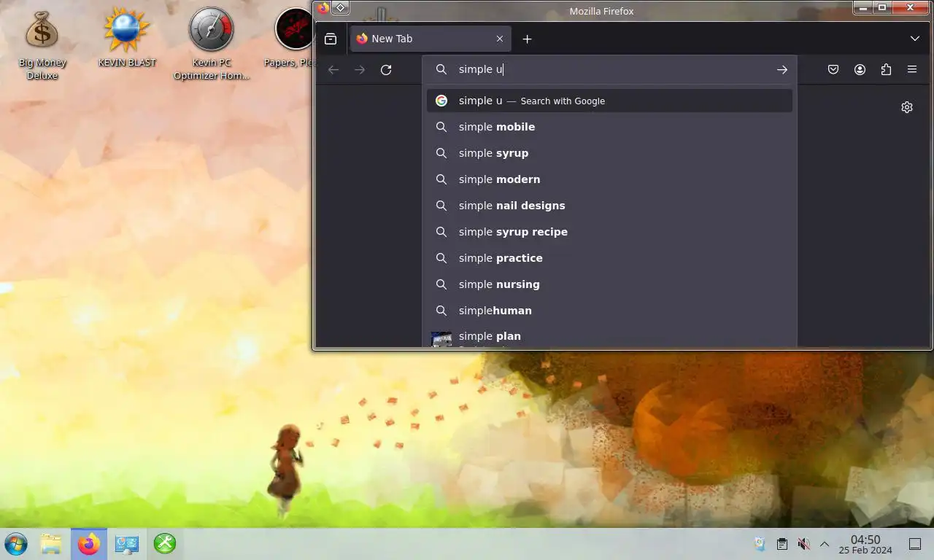The image size is (934, 560).
Task: Close the New Tab tab
Action: [500, 39]
